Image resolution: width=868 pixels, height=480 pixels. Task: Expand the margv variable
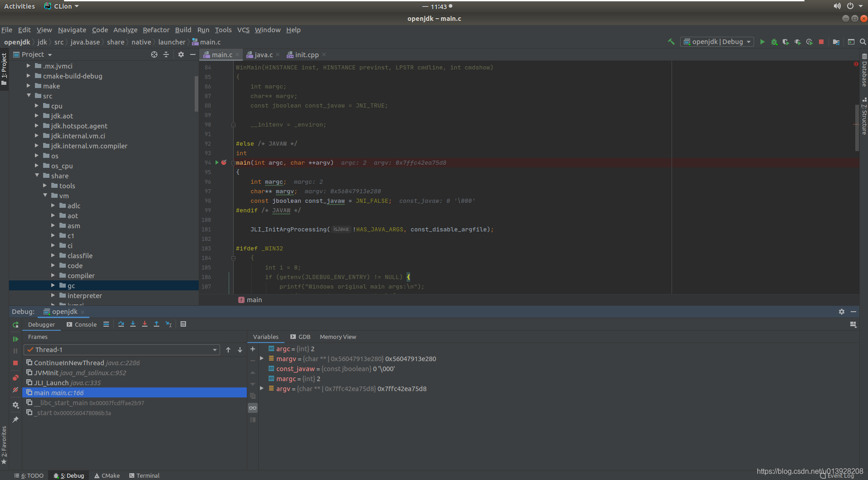click(x=262, y=359)
